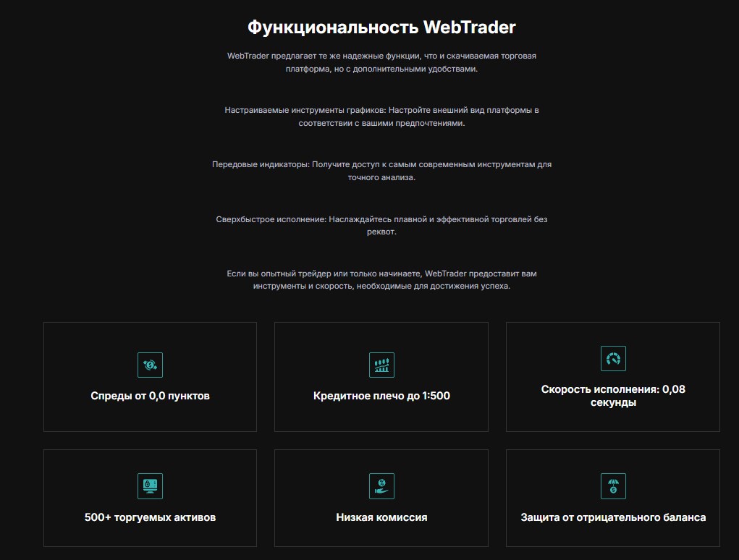The width and height of the screenshot is (739, 560).
Task: Click the execution speed gauge icon
Action: (613, 358)
